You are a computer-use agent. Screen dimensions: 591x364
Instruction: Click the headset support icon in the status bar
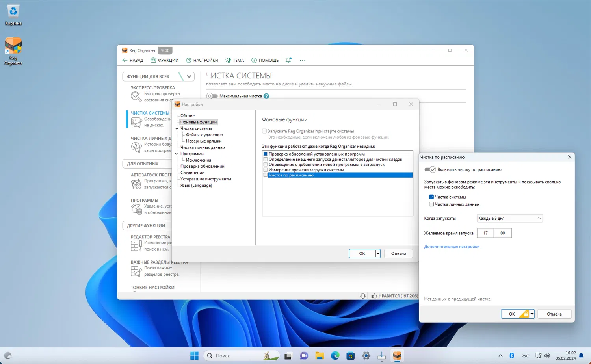coord(363,296)
